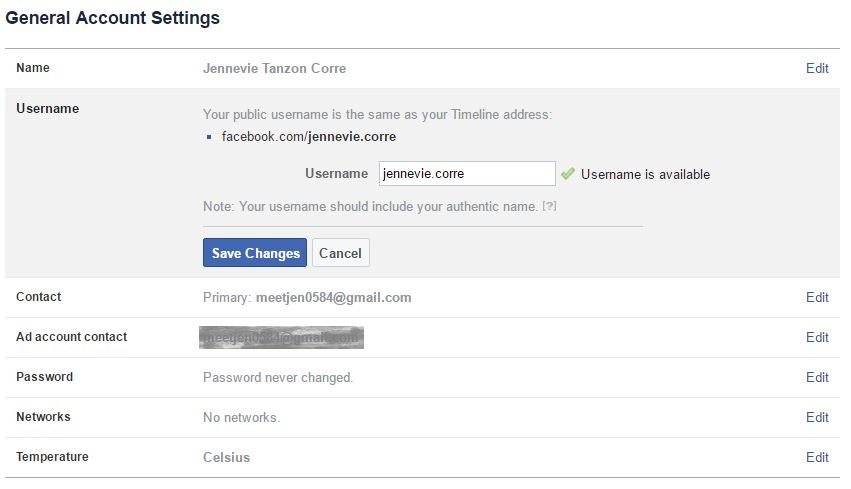Open the facebook.com/jennevie.corre timeline address
This screenshot has width=851, height=489.
308,137
